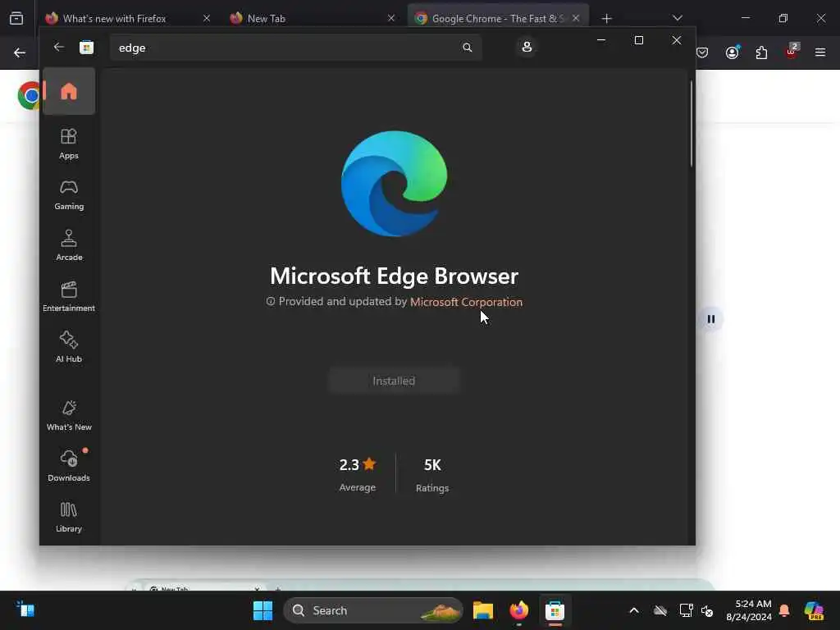Open the Store user profile icon
The height and width of the screenshot is (630, 840).
[x=527, y=47]
